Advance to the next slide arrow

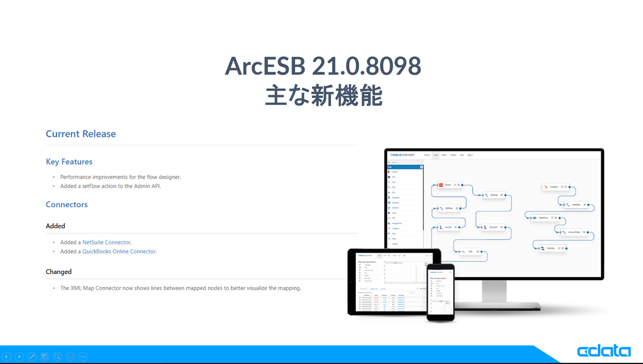click(19, 356)
